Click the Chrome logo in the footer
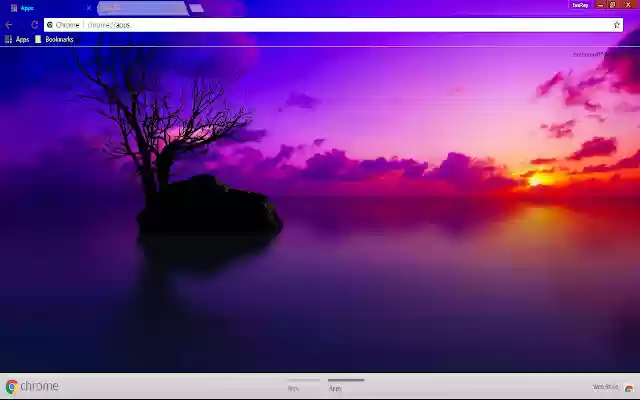The height and width of the screenshot is (400, 640). [32, 386]
